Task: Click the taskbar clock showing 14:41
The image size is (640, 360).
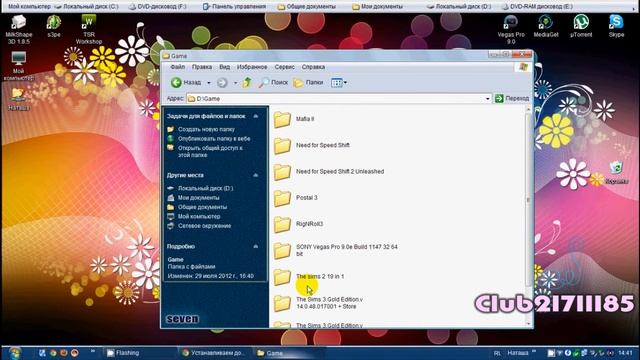Action: click(x=625, y=353)
